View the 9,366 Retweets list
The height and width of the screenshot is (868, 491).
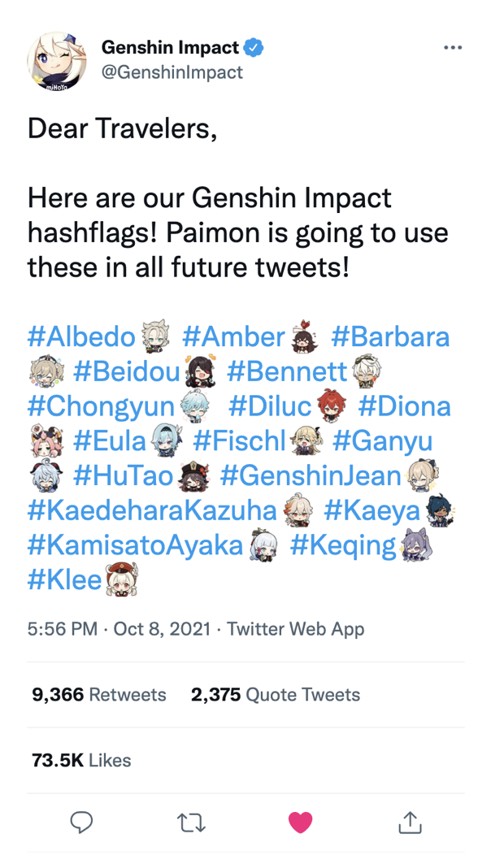click(x=98, y=695)
